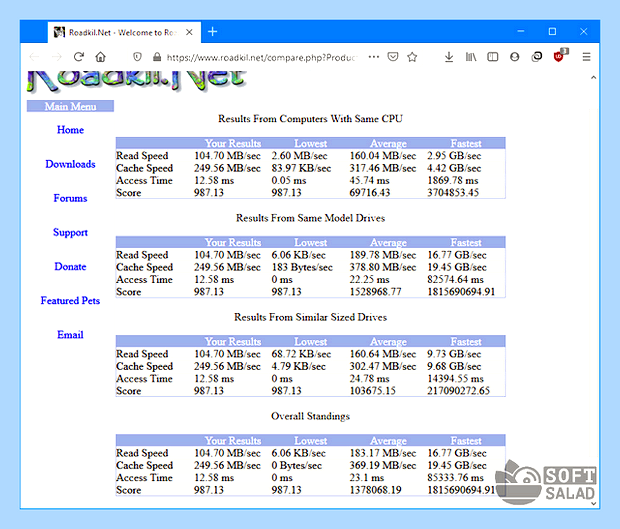Image resolution: width=620 pixels, height=529 pixels.
Task: Click scrollbar down arrow
Action: click(x=593, y=503)
